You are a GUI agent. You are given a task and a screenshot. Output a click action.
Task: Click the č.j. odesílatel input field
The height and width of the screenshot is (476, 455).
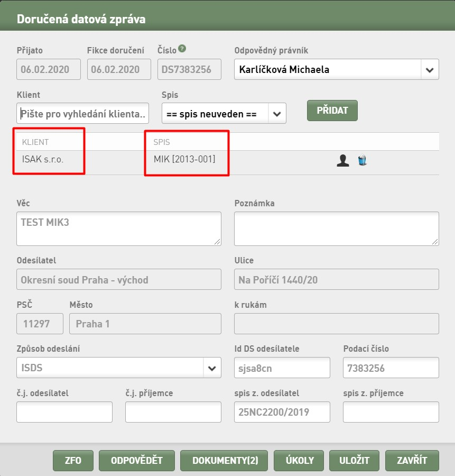point(64,412)
